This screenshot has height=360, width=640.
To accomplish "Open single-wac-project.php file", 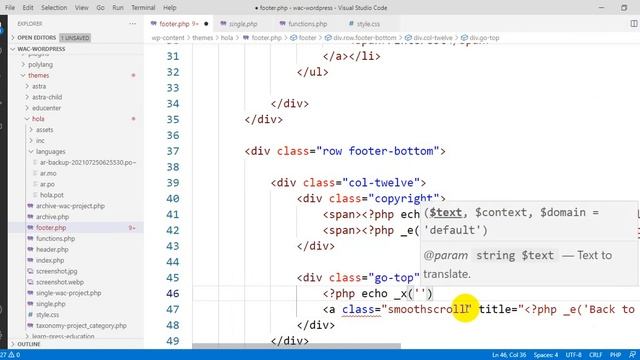I will 69,293.
